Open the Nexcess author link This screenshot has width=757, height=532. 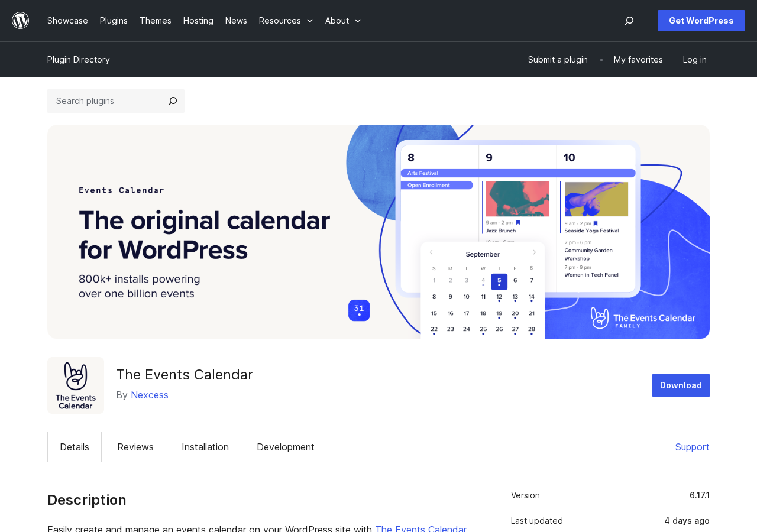tap(150, 395)
